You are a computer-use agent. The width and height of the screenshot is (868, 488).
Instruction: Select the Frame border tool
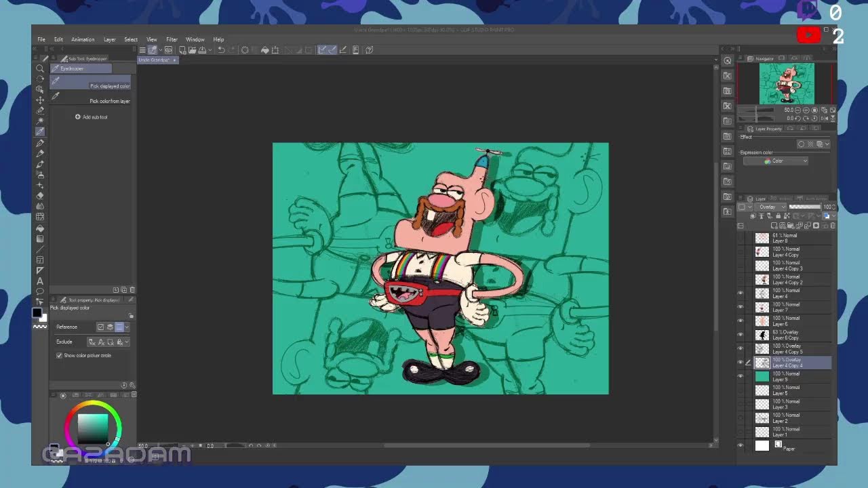(40, 260)
